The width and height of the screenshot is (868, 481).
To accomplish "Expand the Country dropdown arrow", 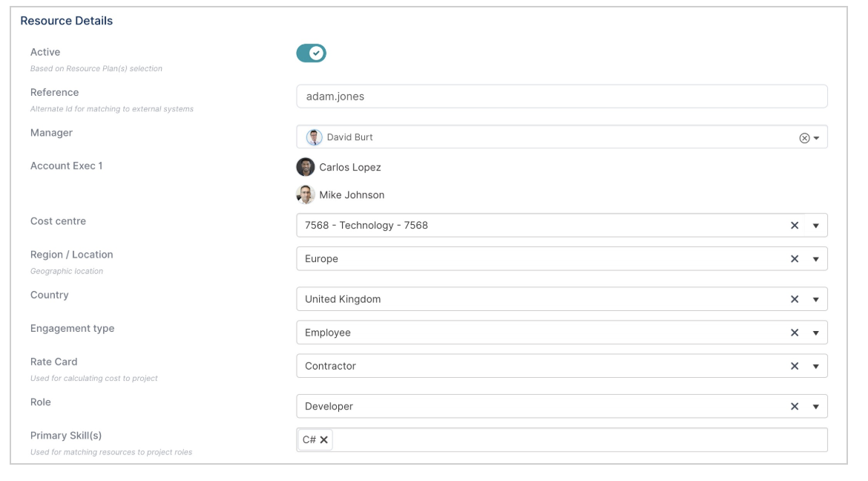I will [816, 299].
